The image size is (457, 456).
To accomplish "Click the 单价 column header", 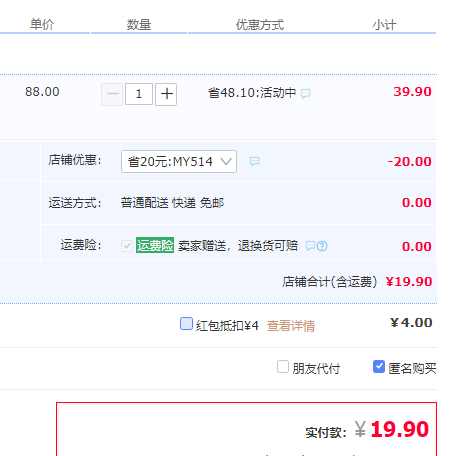I will coord(42,24).
